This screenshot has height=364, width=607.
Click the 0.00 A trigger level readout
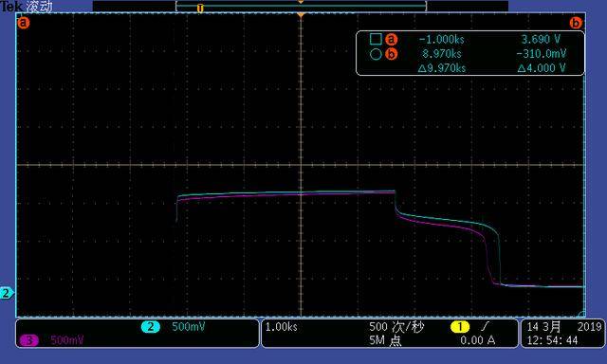[x=478, y=340]
